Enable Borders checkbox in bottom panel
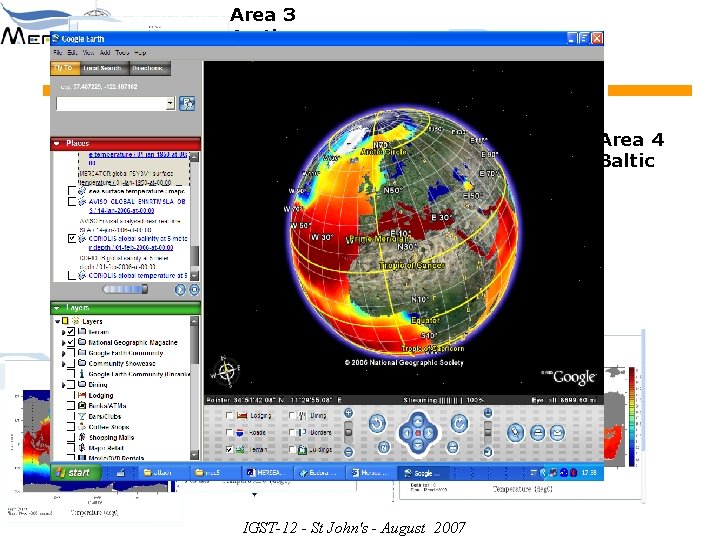Screen dimensions: 720x540 point(292,432)
